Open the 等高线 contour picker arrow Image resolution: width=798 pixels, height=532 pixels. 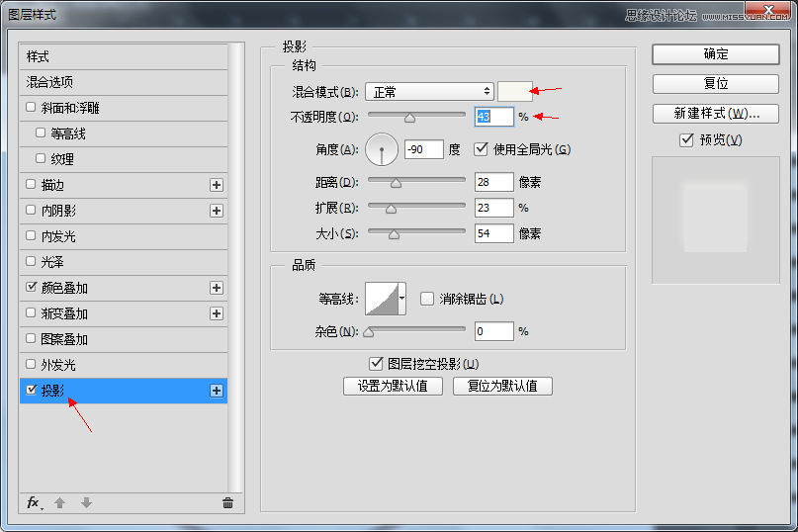pos(402,299)
